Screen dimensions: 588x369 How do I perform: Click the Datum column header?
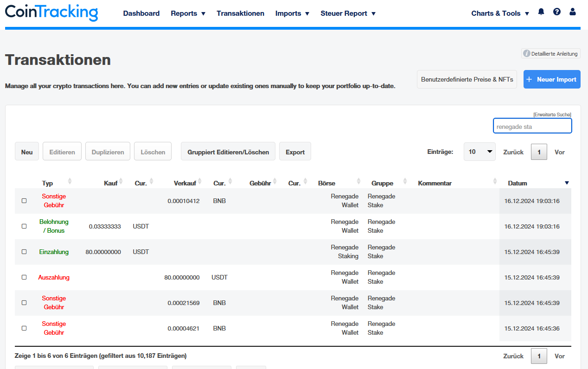click(518, 183)
